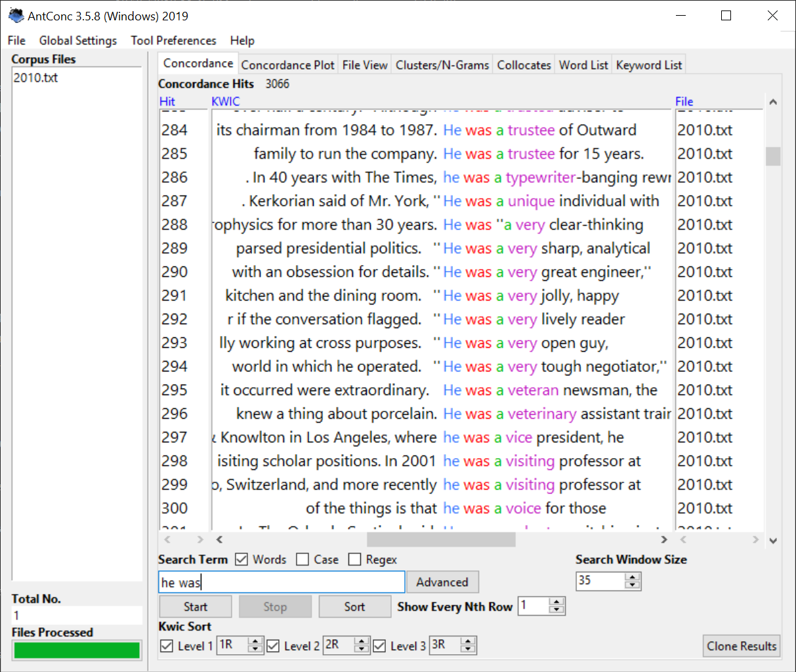
Task: Select 2010.txt in the Corpus Files list
Action: 36,77
